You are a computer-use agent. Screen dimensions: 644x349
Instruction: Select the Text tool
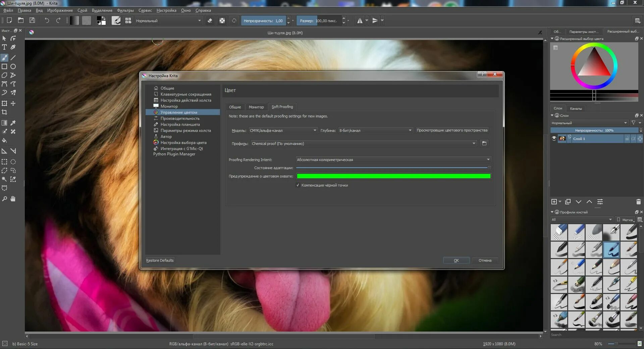4,47
